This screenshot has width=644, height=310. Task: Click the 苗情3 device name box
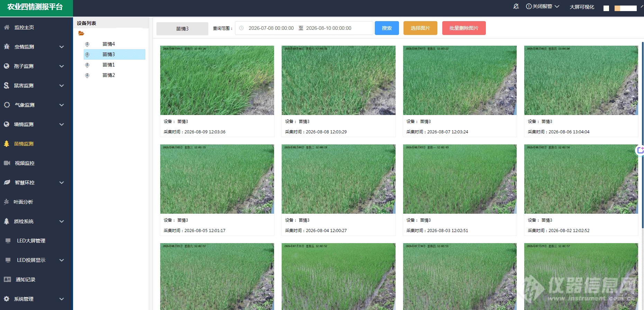tap(182, 29)
